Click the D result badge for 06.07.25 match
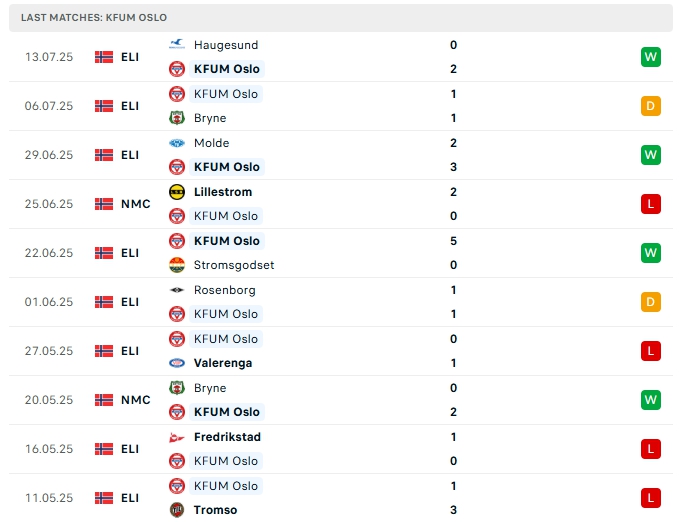685x522 pixels. [651, 106]
